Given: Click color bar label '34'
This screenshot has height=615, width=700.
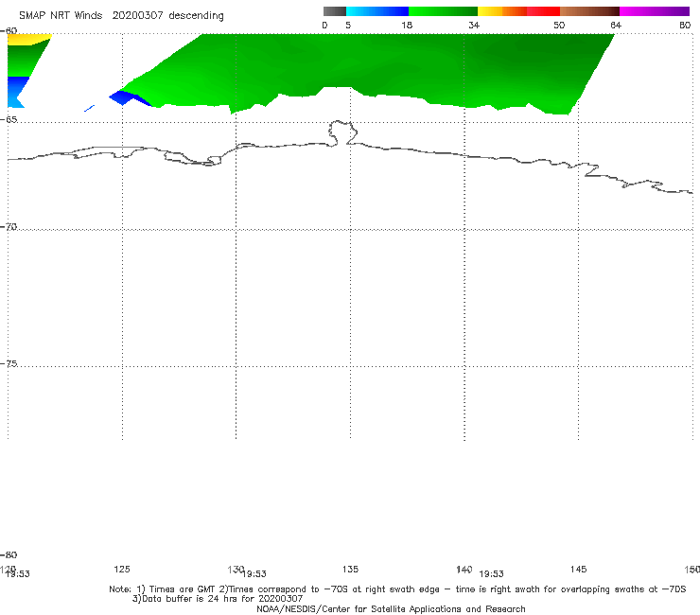Looking at the screenshot, I should point(474,26).
